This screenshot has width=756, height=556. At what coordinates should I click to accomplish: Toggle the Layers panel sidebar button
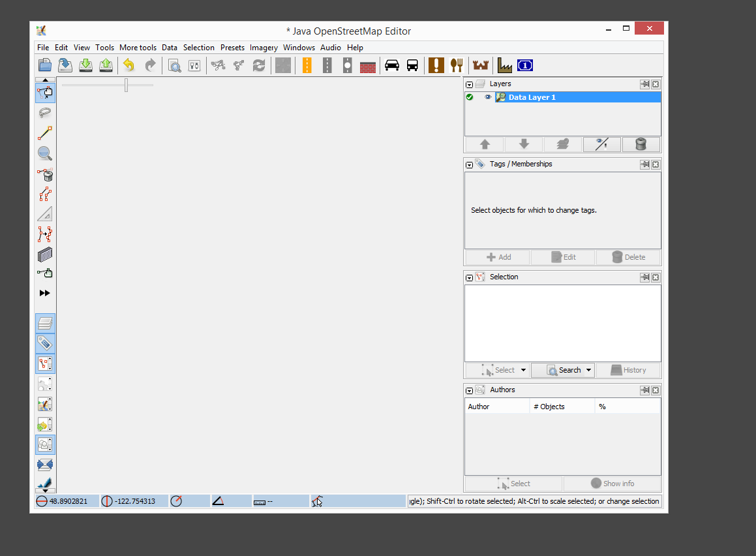(44, 324)
